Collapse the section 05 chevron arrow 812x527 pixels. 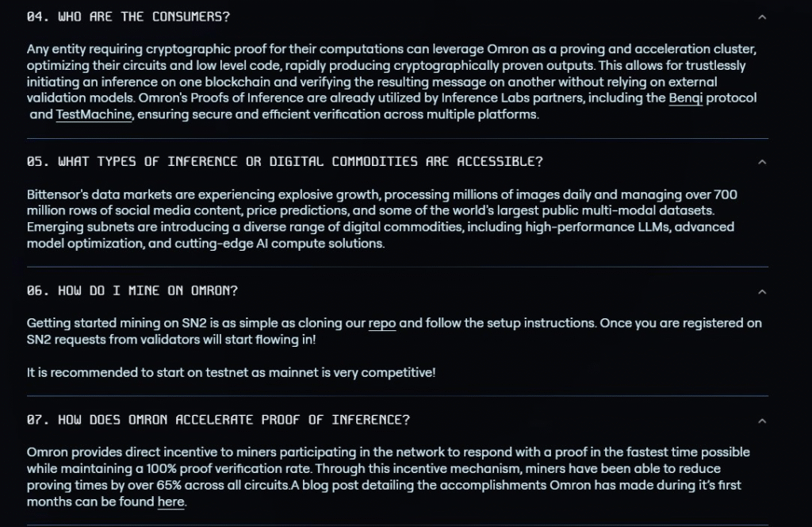(762, 162)
